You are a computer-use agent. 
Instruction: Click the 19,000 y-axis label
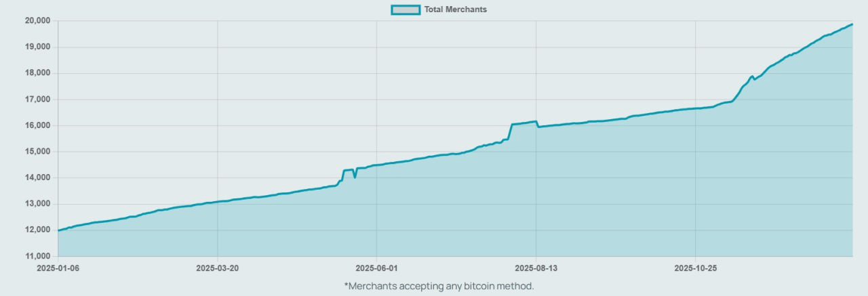tap(38, 47)
